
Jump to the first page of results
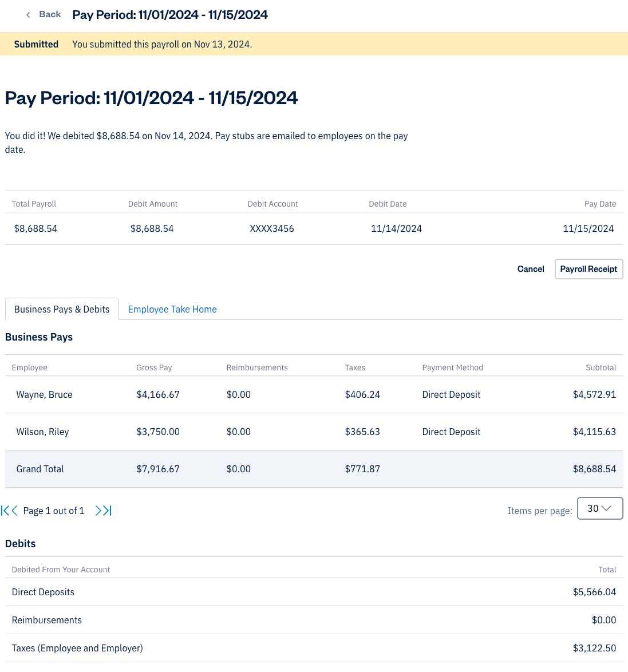(5, 511)
